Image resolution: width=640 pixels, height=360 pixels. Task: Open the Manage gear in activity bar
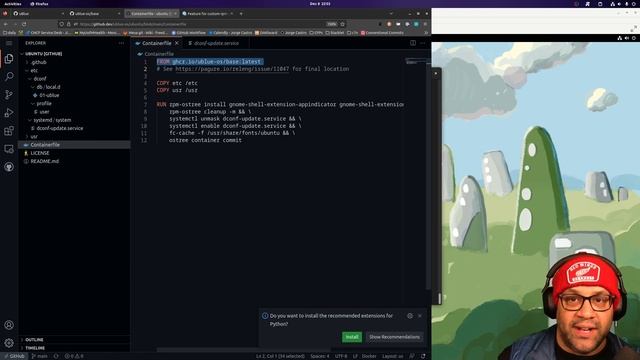pos(9,343)
